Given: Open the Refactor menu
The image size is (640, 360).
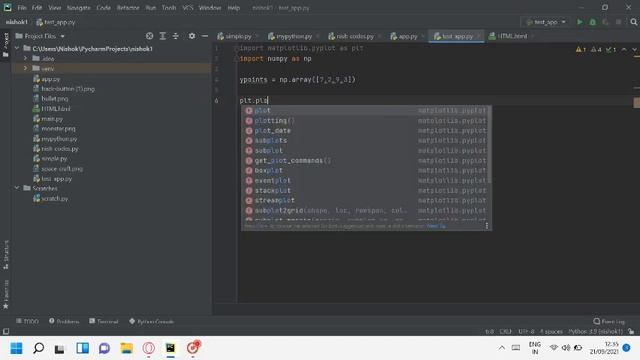Looking at the screenshot, I should (128, 7).
